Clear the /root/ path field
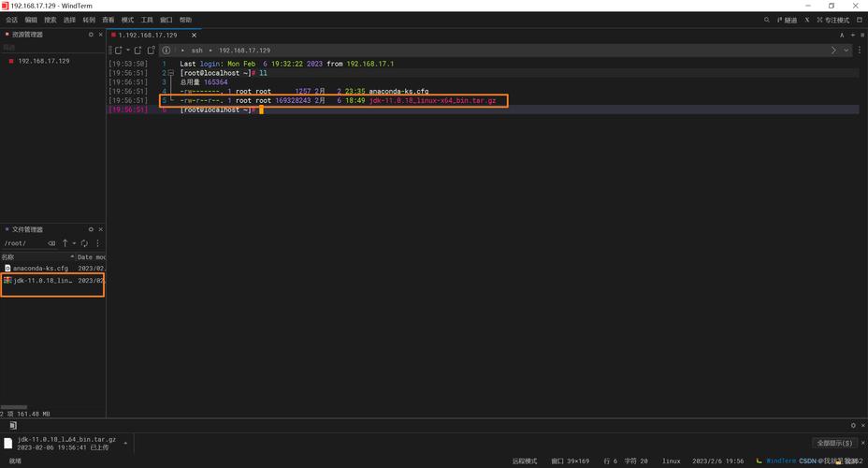Screen dimensions: 868x468 tap(51, 243)
